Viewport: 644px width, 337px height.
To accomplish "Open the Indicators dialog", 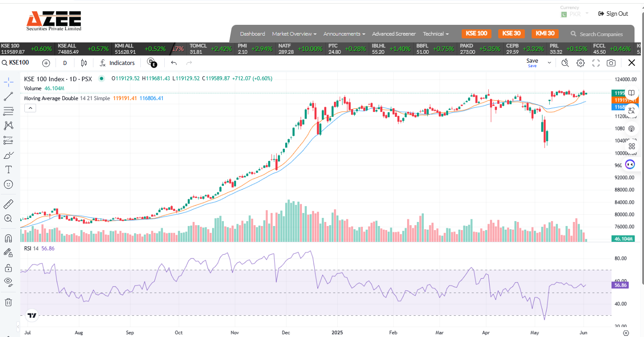I will point(117,63).
